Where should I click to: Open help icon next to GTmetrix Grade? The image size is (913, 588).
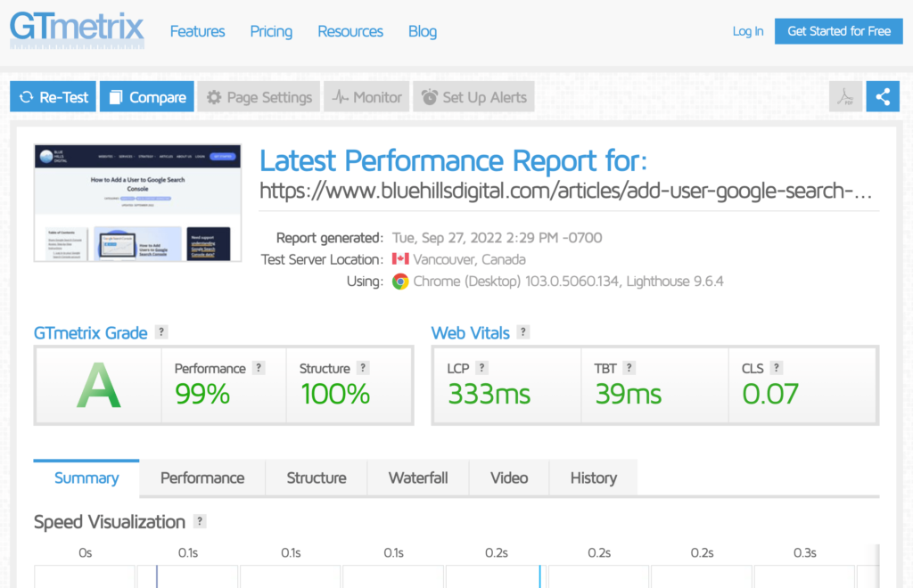161,332
